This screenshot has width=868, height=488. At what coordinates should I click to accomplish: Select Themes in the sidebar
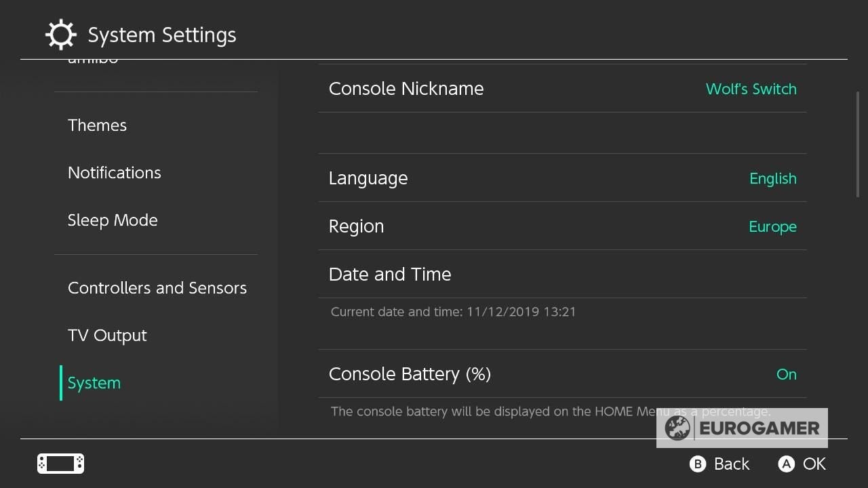pyautogui.click(x=98, y=125)
